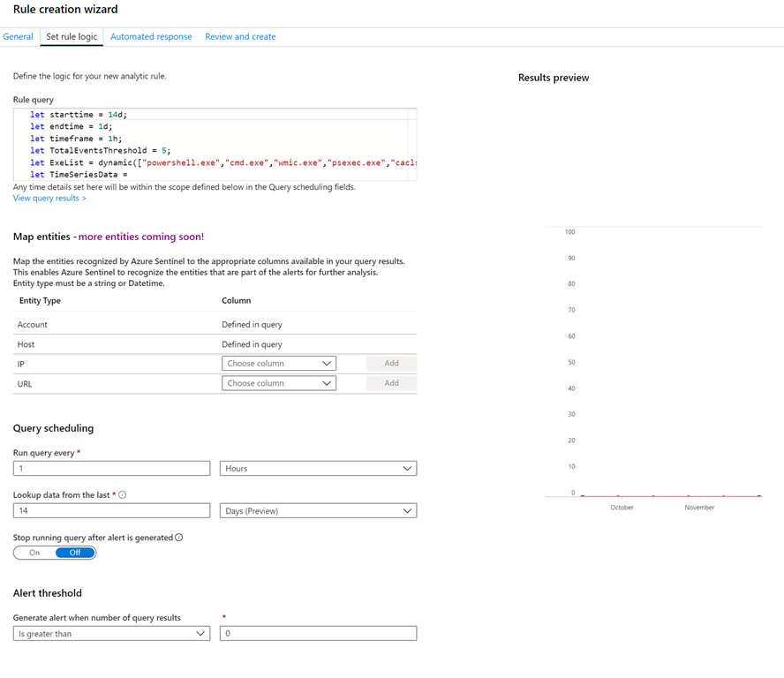
Task: Open the IP Choose column dropdown
Action: pos(279,363)
